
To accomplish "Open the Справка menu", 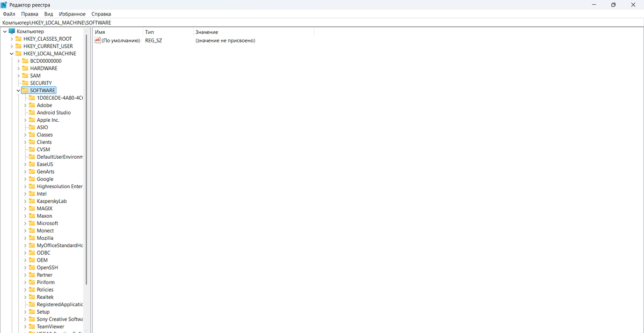I will coord(101,14).
